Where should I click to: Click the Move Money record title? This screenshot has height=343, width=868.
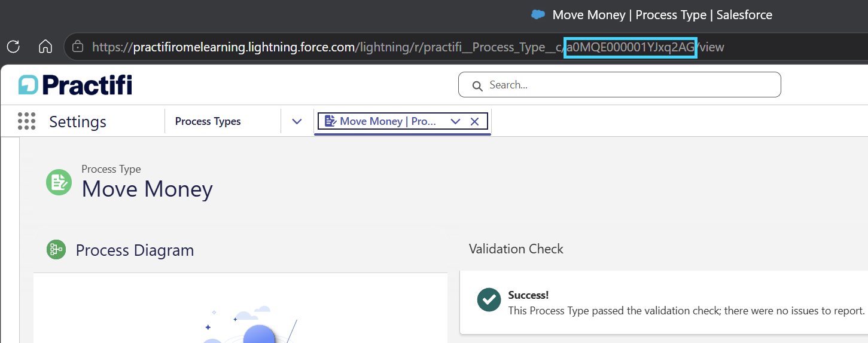pos(147,189)
